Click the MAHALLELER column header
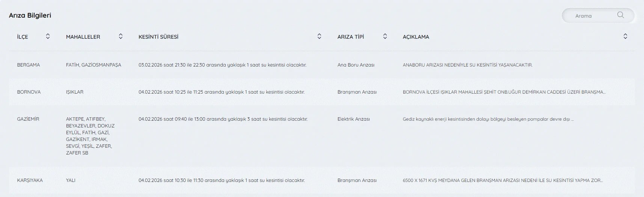Viewport: 644px width, 197px height. click(x=83, y=37)
